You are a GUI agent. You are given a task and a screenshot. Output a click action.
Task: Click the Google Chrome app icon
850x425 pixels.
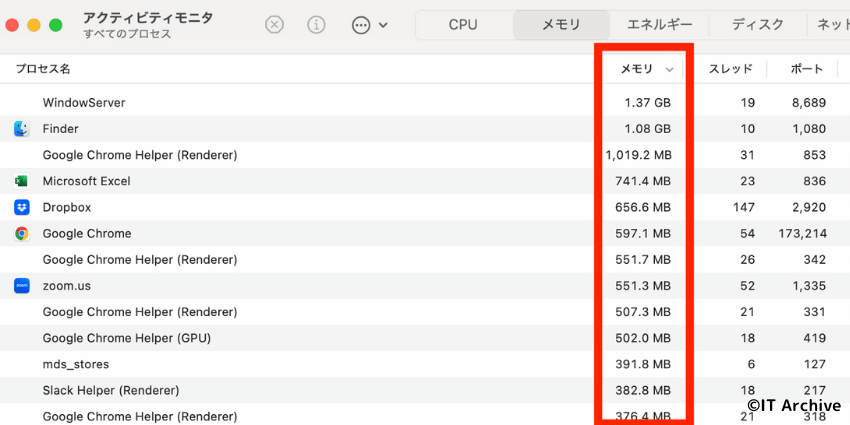tap(22, 234)
